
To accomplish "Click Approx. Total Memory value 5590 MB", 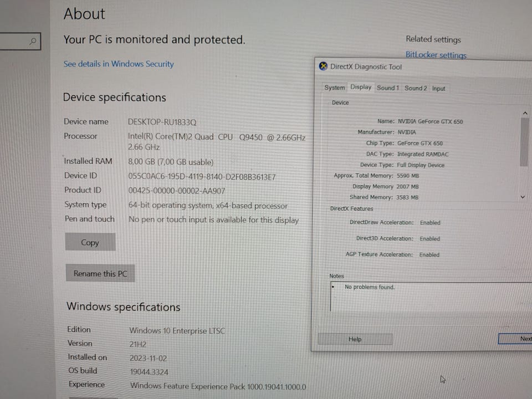I will pyautogui.click(x=408, y=176).
